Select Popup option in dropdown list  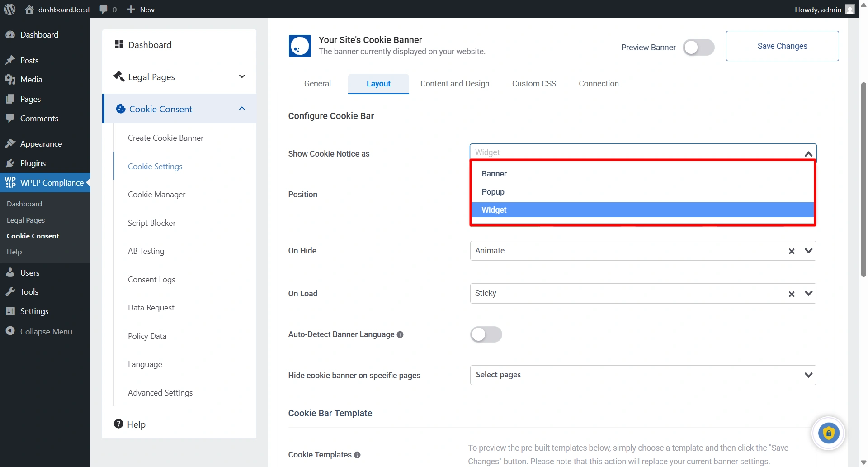pyautogui.click(x=493, y=192)
